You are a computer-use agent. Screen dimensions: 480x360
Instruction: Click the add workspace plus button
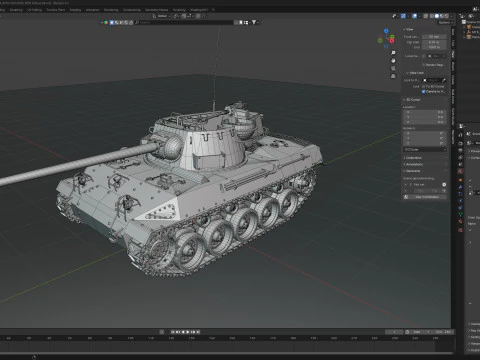click(213, 10)
